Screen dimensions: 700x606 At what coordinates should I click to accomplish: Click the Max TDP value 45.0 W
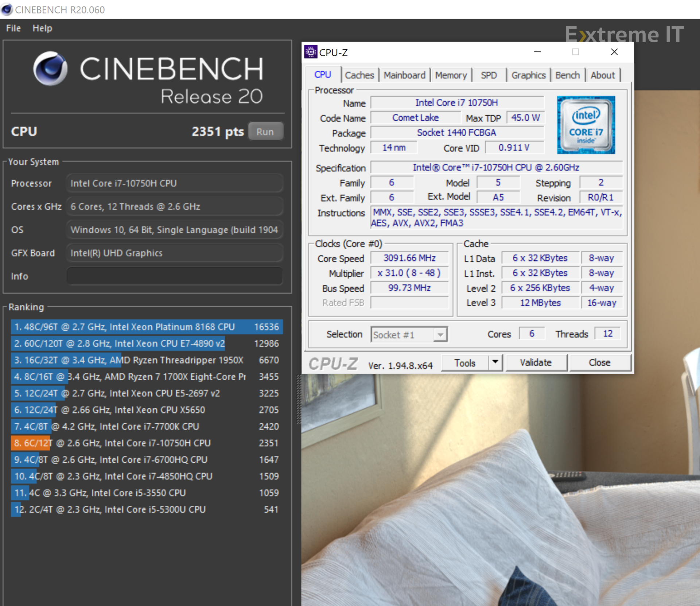[x=525, y=118]
